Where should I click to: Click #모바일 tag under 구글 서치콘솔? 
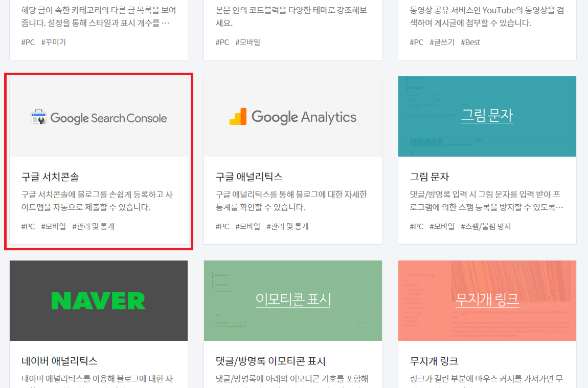[54, 226]
